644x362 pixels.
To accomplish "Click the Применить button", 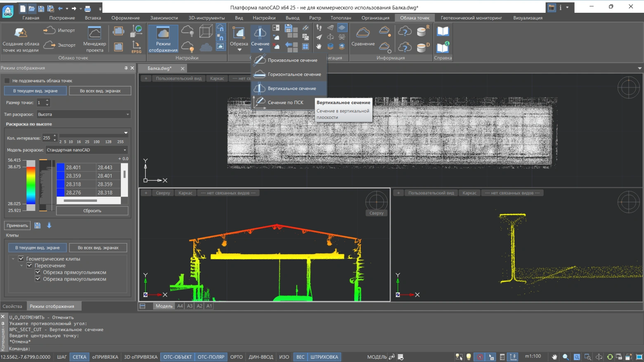I will coord(17,225).
